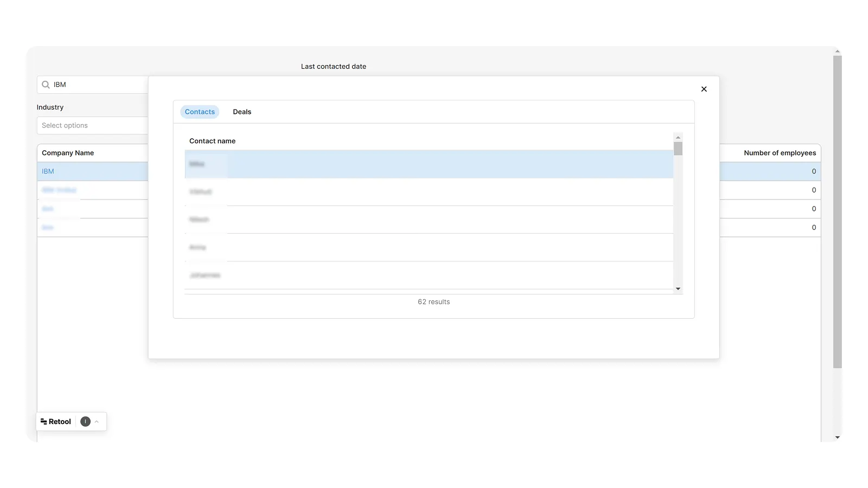868x488 pixels.
Task: Click the IBM search input field
Action: pyautogui.click(x=92, y=85)
